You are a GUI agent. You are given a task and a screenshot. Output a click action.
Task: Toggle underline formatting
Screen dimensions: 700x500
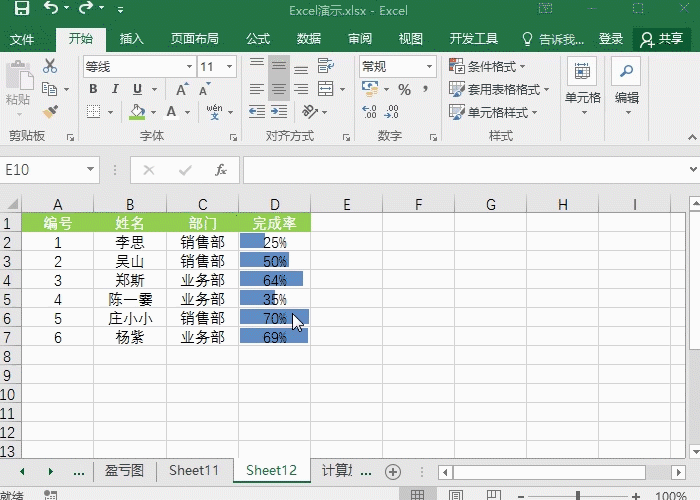click(x=138, y=89)
